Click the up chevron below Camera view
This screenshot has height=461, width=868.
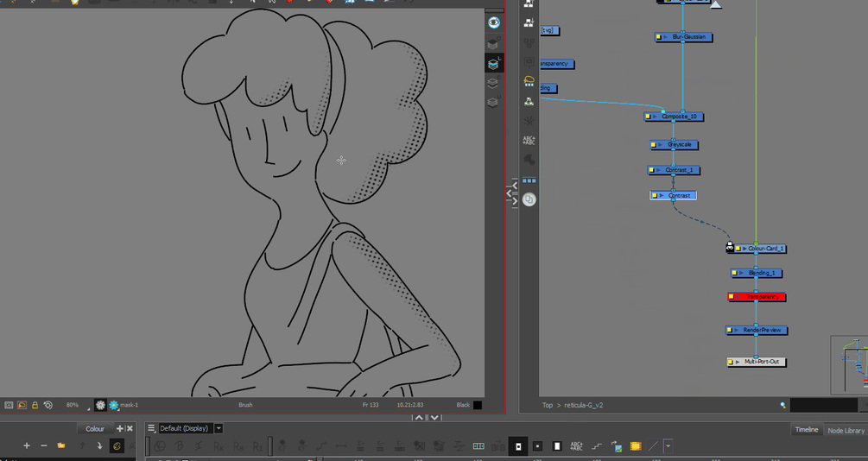pos(419,417)
